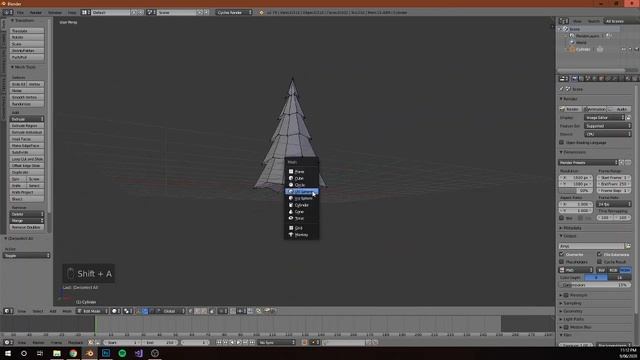Image resolution: width=640 pixels, height=360 pixels.
Task: Open the Delete dropdown under Remove
Action: (x=27, y=214)
